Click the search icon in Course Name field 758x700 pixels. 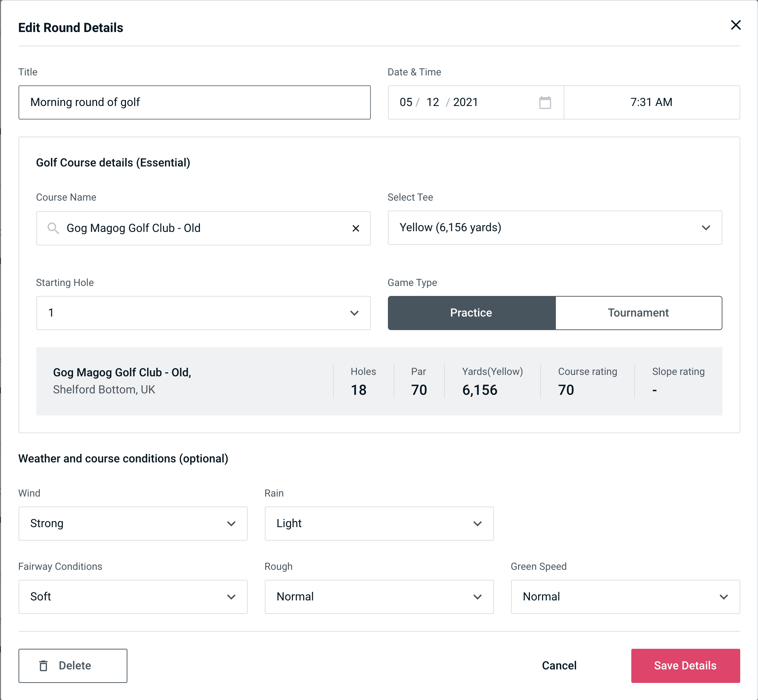coord(52,228)
